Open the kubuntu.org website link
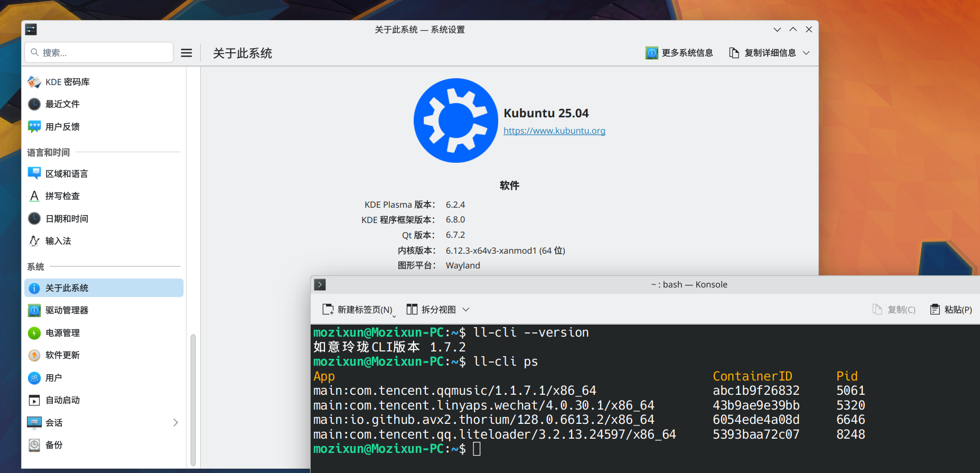 pyautogui.click(x=554, y=131)
